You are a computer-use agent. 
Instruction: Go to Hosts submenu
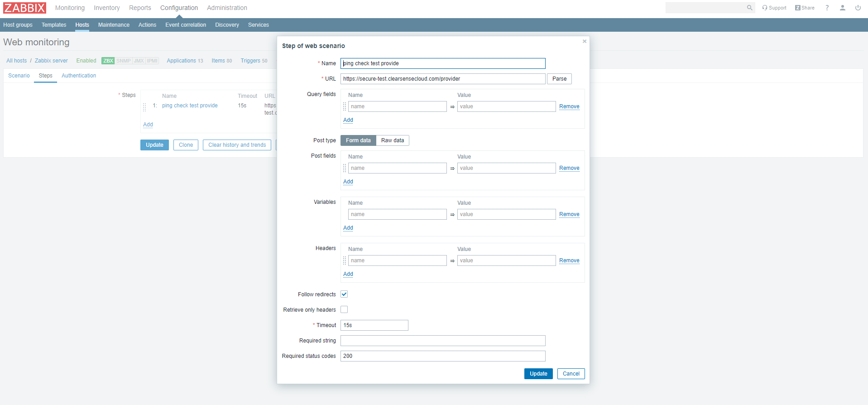click(82, 25)
